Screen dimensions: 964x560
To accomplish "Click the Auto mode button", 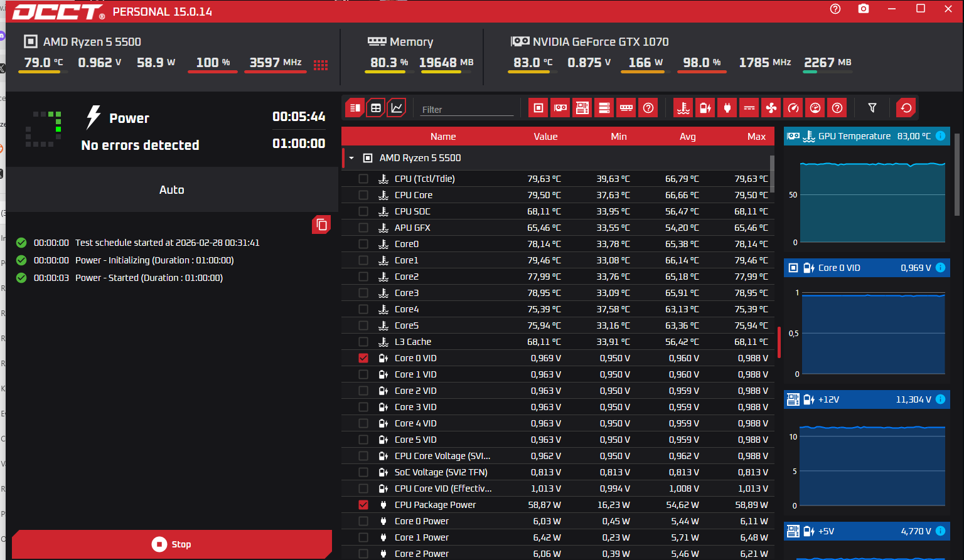I will (x=172, y=189).
